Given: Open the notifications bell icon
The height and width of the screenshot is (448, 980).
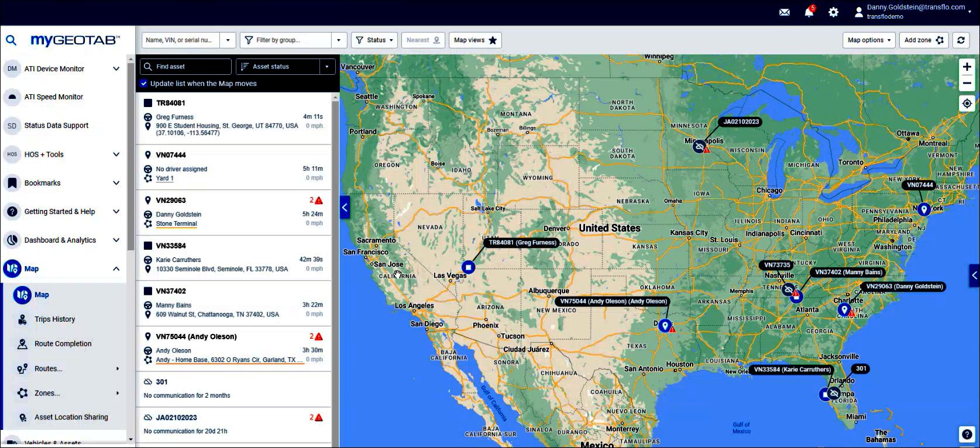Looking at the screenshot, I should [x=809, y=12].
